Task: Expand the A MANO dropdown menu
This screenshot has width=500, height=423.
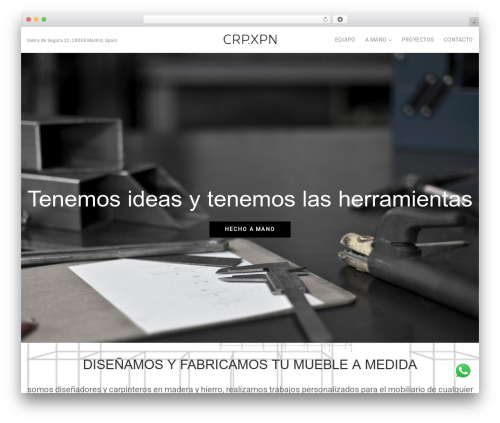Action: tap(378, 40)
